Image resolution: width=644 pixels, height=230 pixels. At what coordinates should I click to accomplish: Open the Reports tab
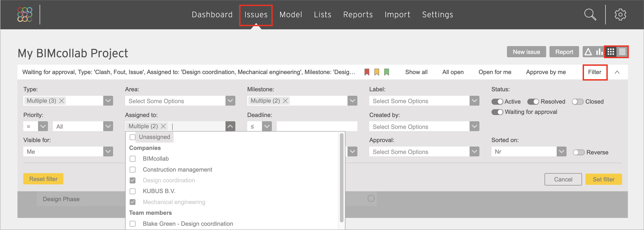point(358,15)
